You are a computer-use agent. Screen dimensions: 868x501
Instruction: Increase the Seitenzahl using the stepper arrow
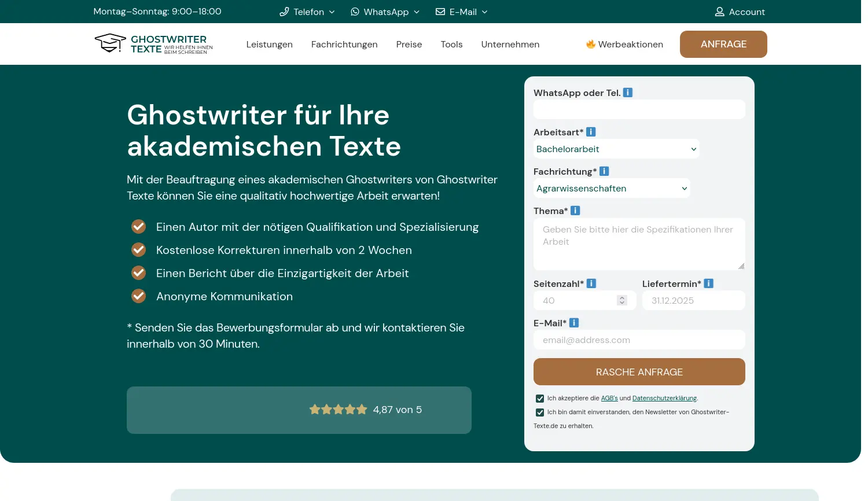(622, 297)
